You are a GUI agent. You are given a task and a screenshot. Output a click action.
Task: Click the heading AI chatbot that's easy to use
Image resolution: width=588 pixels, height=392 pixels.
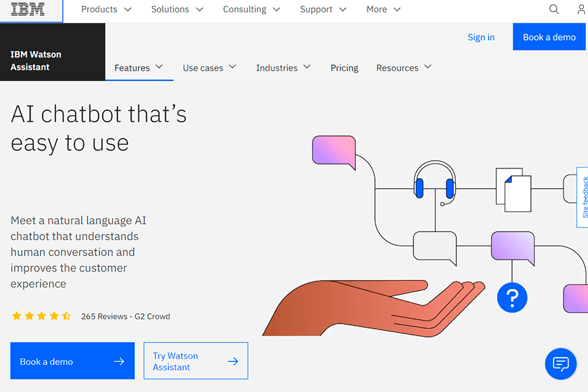coord(99,129)
